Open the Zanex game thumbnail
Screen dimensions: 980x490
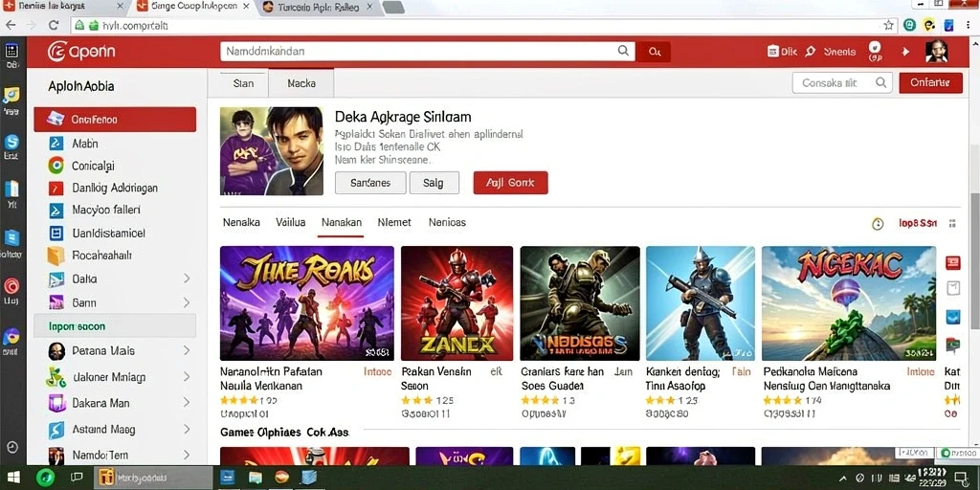point(457,303)
